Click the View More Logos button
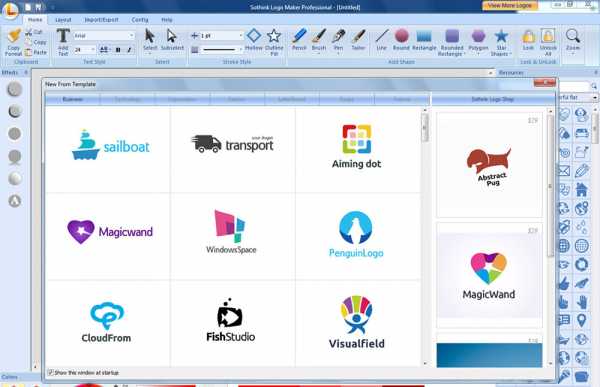 [510, 5]
